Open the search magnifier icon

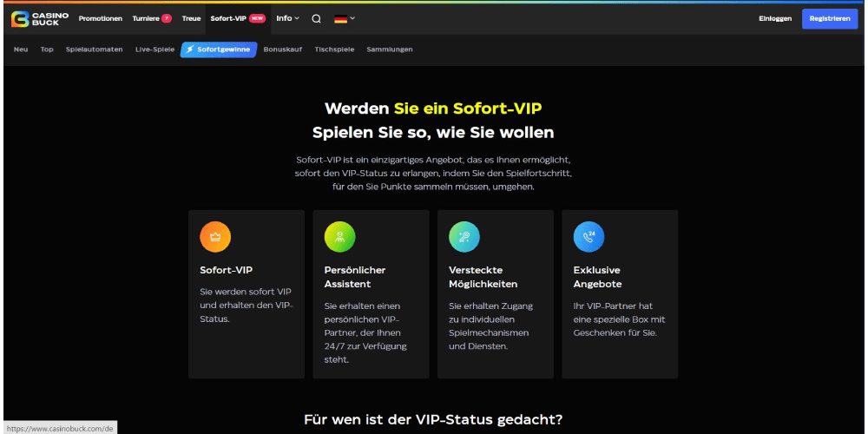pyautogui.click(x=316, y=18)
